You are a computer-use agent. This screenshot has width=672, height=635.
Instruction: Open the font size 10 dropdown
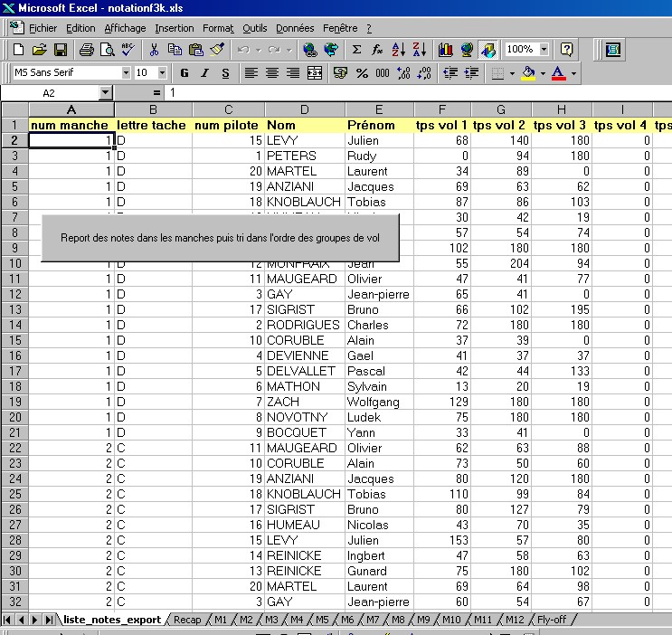click(162, 73)
